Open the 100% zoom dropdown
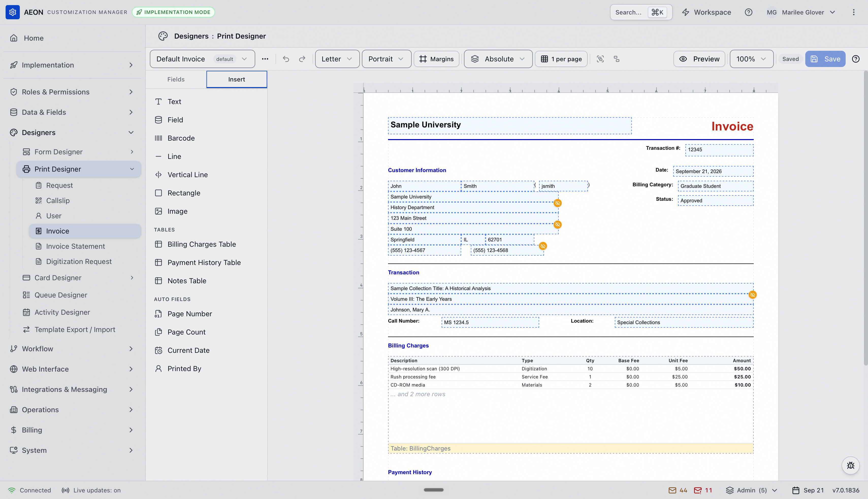The image size is (868, 499). (751, 59)
